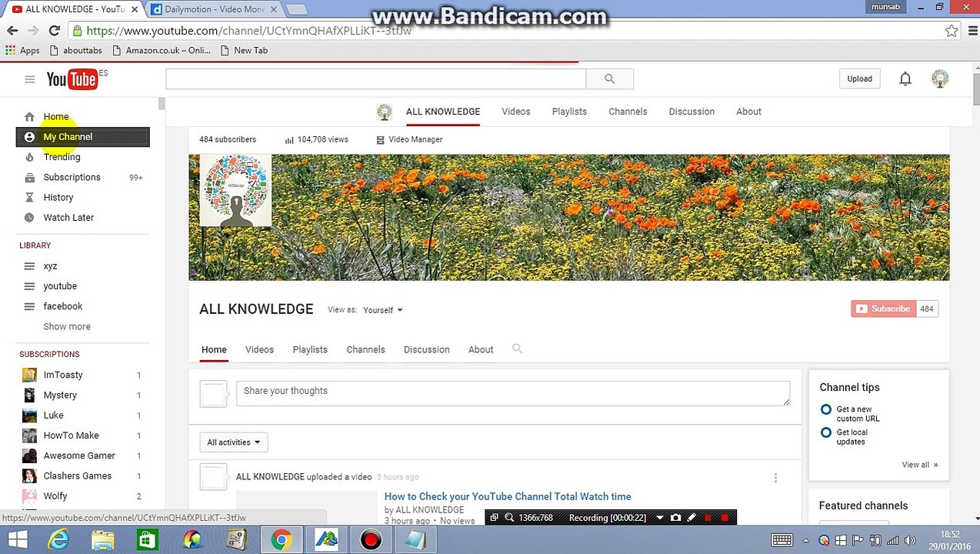The height and width of the screenshot is (554, 980).
Task: Click the ImToasty channel avatar
Action: (x=29, y=375)
